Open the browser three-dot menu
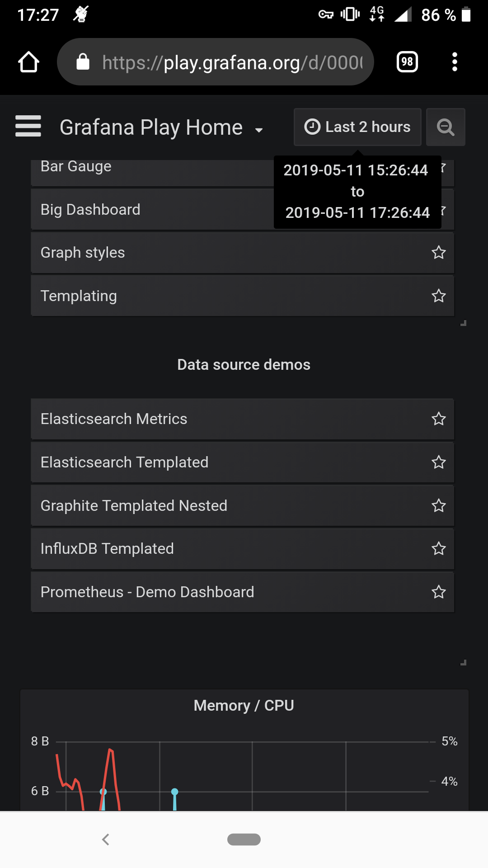The width and height of the screenshot is (488, 868). [454, 62]
